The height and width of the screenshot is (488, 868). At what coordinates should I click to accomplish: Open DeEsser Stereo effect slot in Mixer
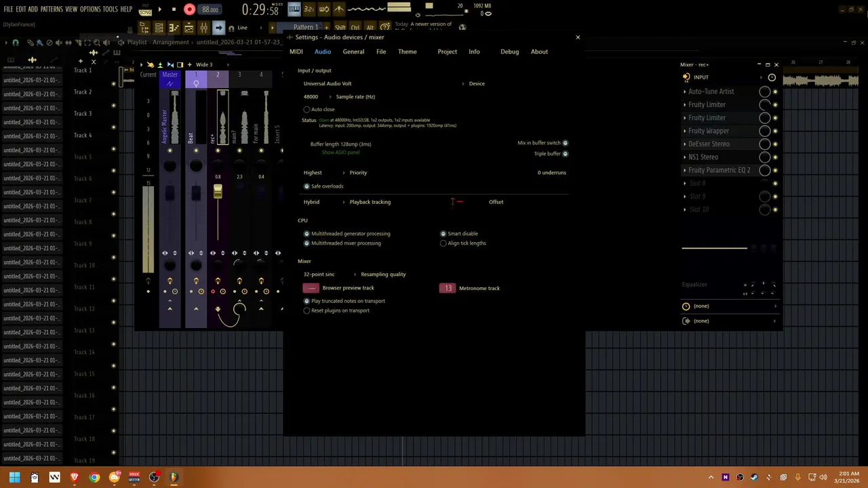(x=709, y=144)
